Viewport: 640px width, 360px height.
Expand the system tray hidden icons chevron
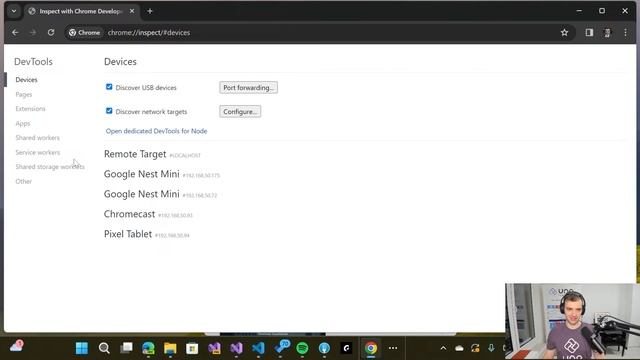[x=443, y=348]
